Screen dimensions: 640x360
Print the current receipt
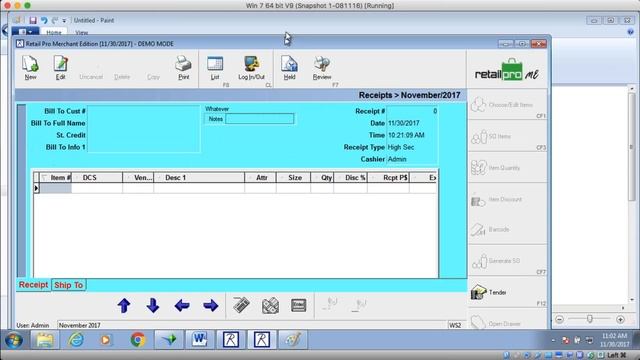click(183, 68)
